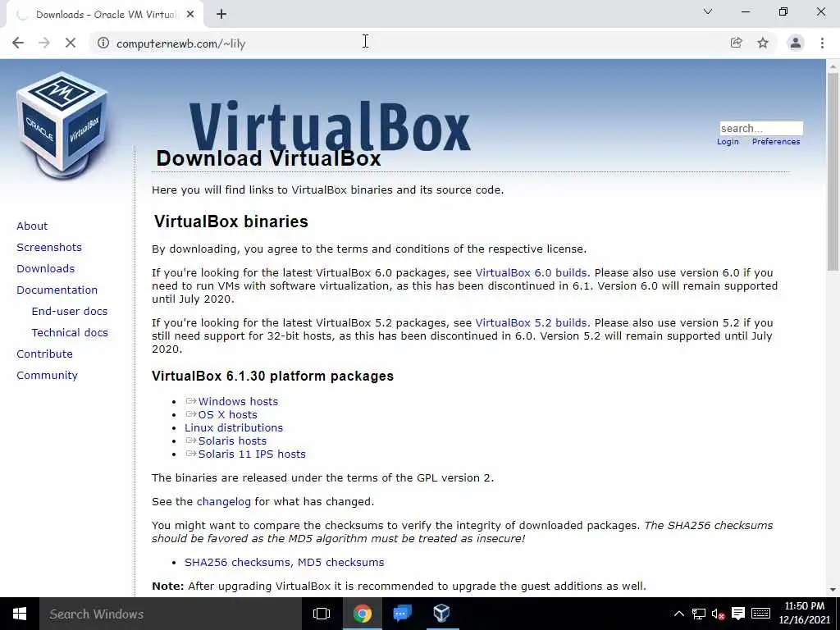The image size is (840, 630).
Task: Click the Login link
Action: pyautogui.click(x=728, y=141)
